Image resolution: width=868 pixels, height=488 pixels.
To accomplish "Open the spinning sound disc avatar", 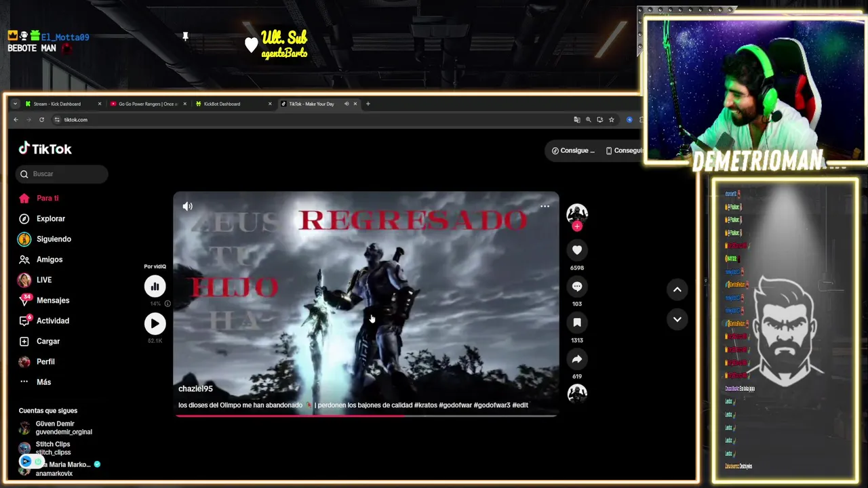I will point(577,393).
